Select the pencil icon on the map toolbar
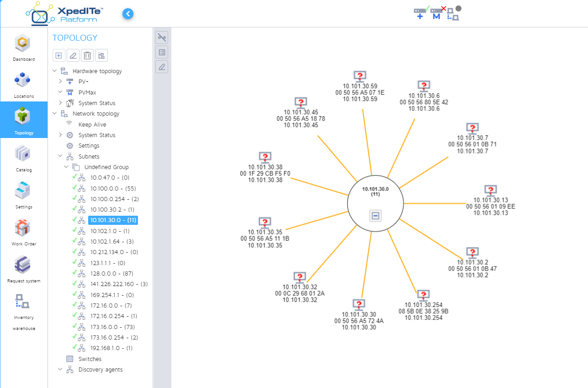Image resolution: width=588 pixels, height=388 pixels. [161, 67]
